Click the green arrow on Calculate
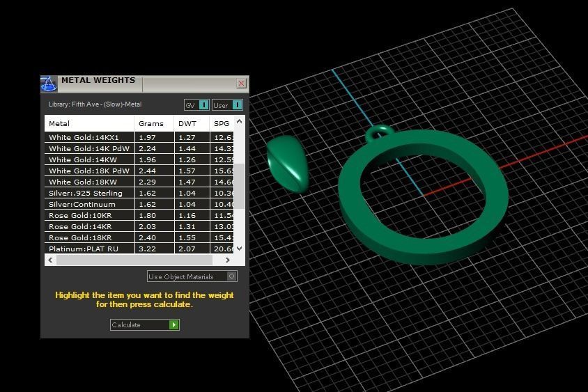 click(x=173, y=324)
